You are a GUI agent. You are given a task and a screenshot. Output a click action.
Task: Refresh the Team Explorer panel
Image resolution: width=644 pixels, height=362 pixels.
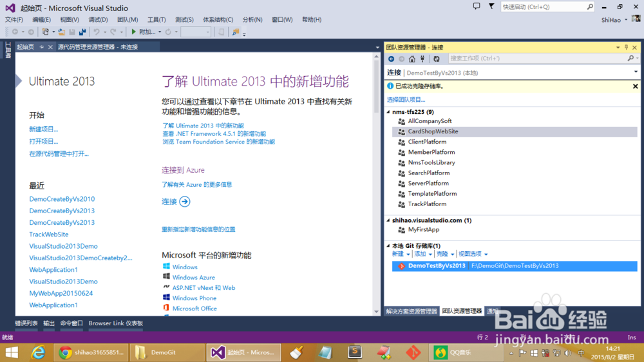(x=437, y=59)
